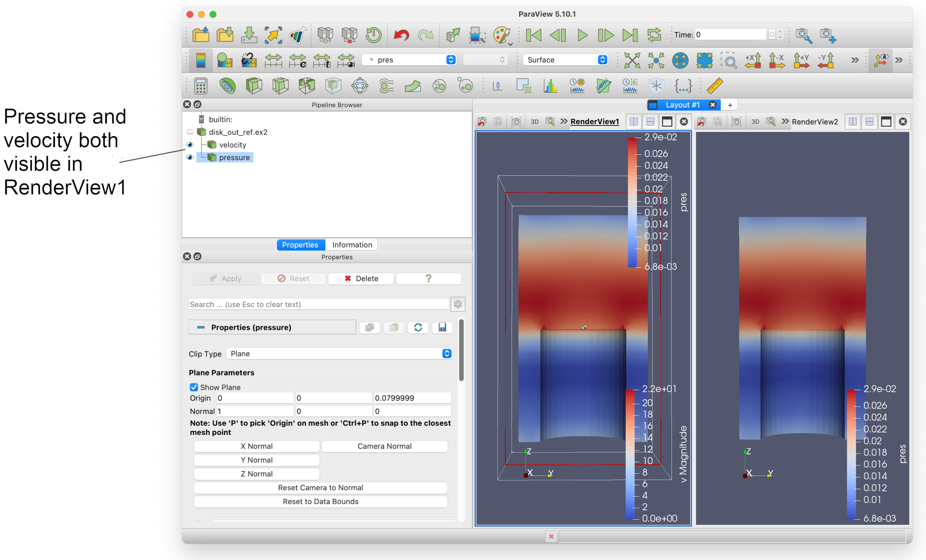
Task: Click the Python annotation braces icon
Action: pyautogui.click(x=683, y=86)
